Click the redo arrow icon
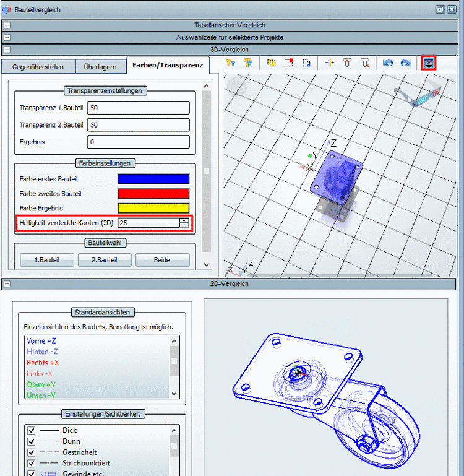 [x=405, y=63]
